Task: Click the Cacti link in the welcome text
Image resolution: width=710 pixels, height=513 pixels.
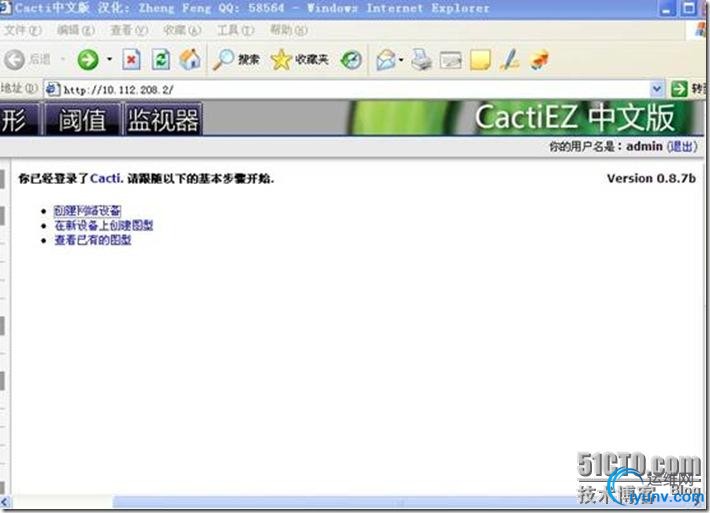Action: 106,178
